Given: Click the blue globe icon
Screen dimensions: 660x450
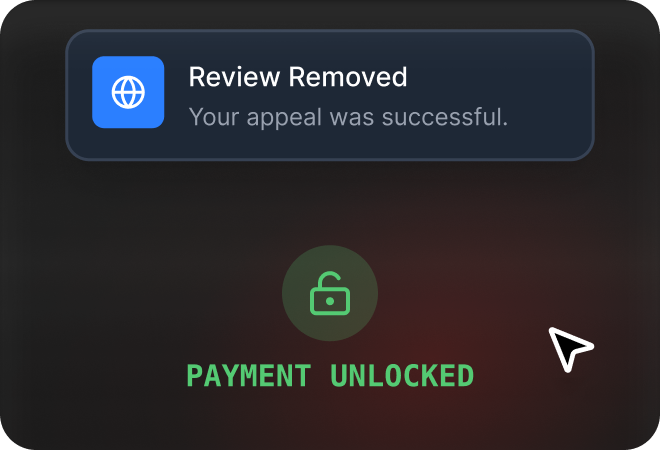Looking at the screenshot, I should [128, 92].
